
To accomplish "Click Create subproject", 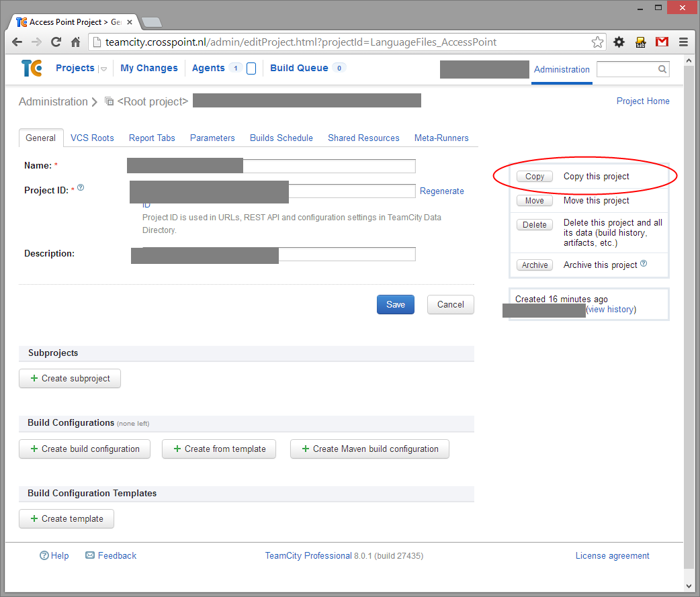I will coord(70,378).
